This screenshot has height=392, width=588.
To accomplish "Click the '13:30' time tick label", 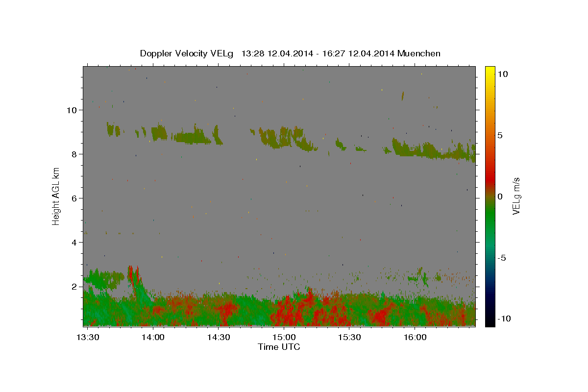I will pyautogui.click(x=88, y=337).
